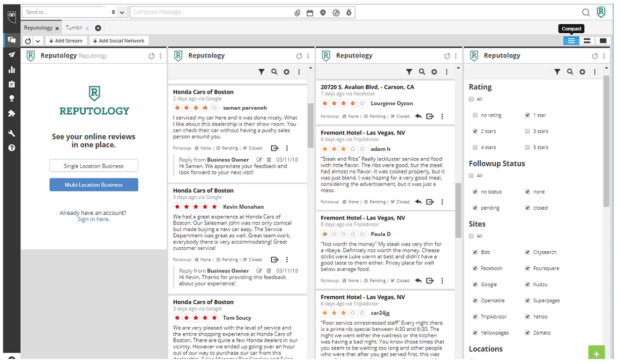Click the Multi-Location Business button

tap(94, 185)
